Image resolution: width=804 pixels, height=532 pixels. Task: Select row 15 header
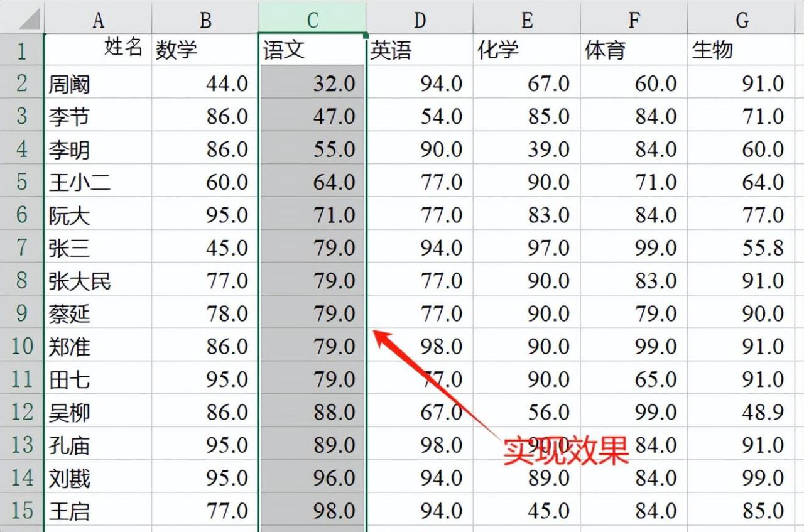point(21,509)
